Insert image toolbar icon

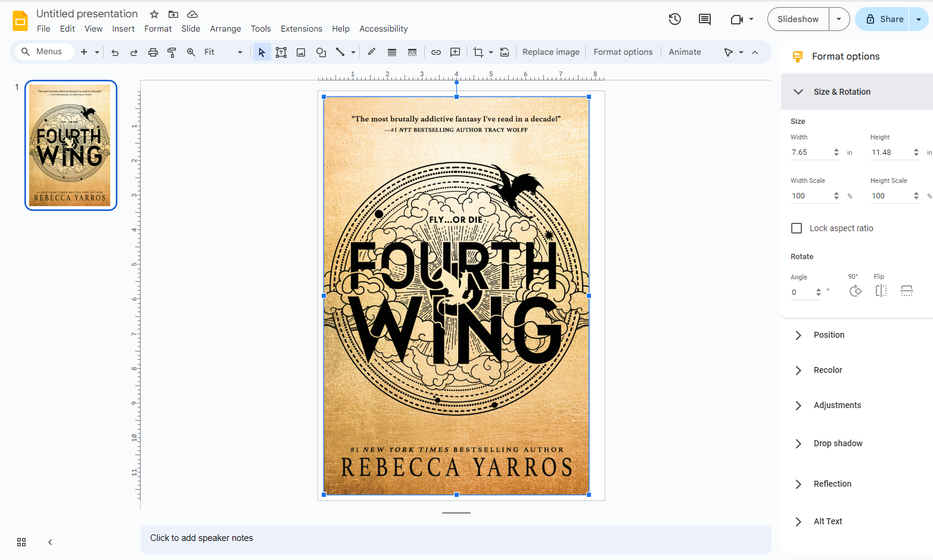tap(301, 52)
